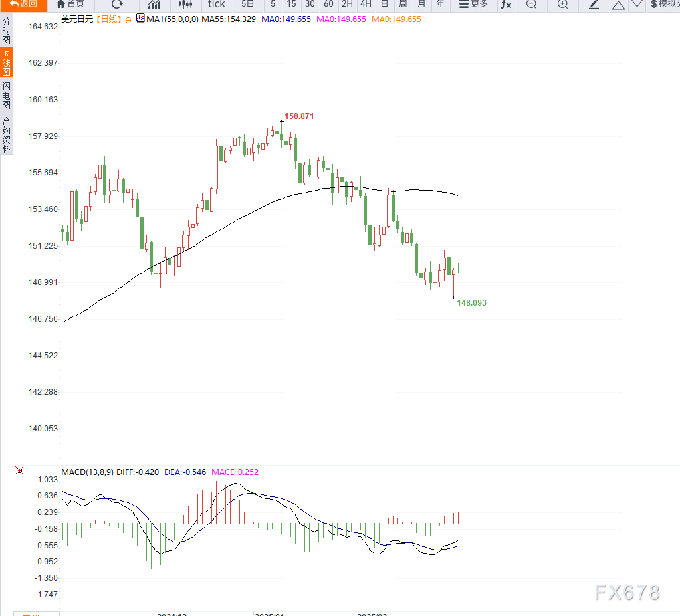Click the -1.747 MACD axis label
Viewport: 680px width, 616px height.
pyautogui.click(x=46, y=594)
